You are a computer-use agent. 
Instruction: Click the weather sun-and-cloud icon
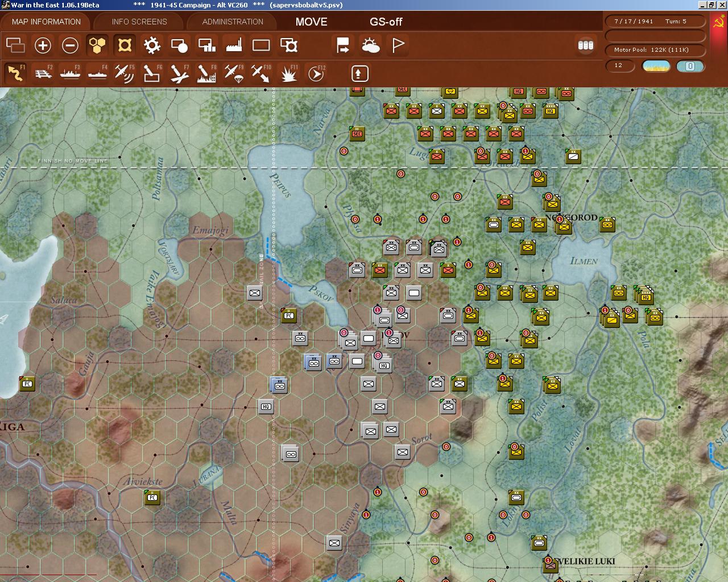click(x=371, y=45)
